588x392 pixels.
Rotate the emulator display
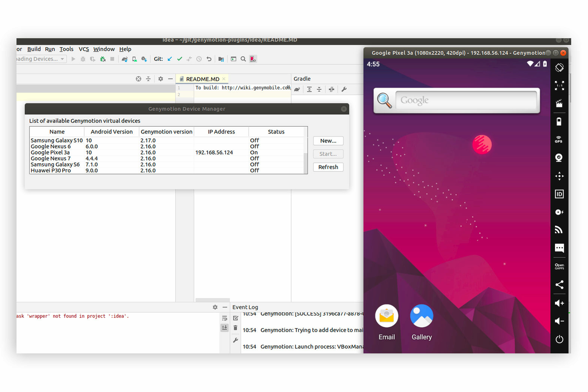coord(559,68)
